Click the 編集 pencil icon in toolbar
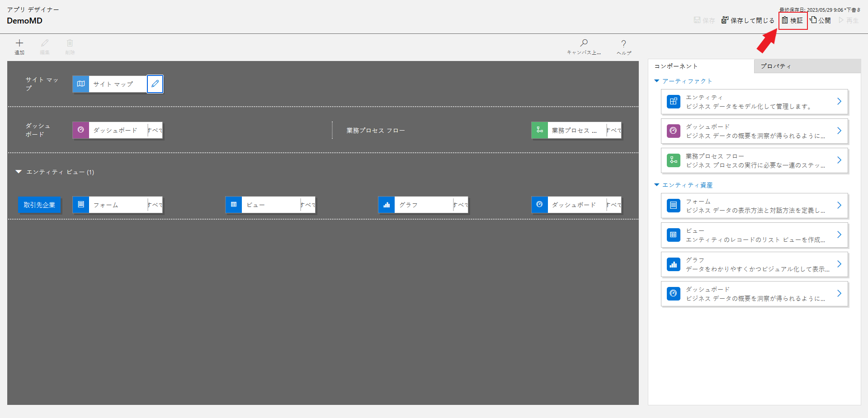 pyautogui.click(x=45, y=43)
